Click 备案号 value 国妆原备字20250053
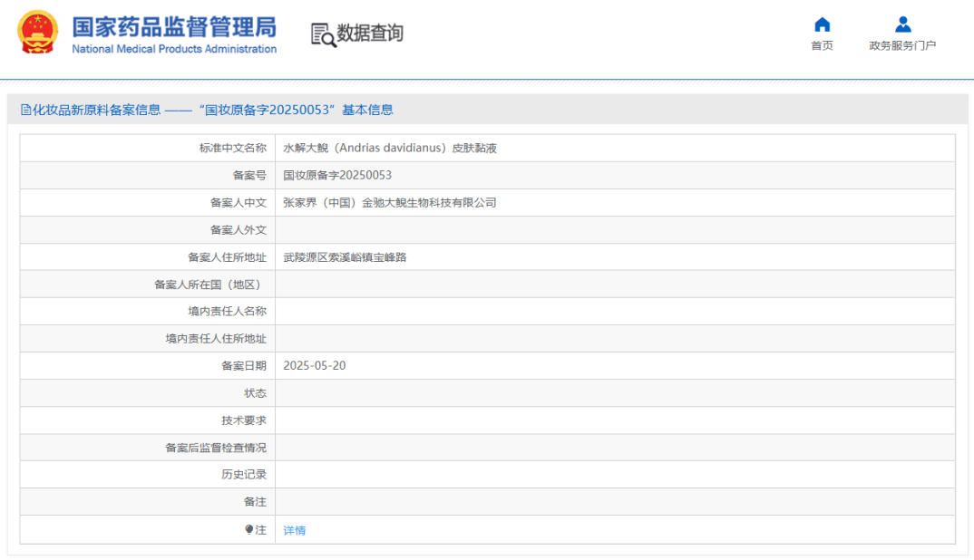The height and width of the screenshot is (560, 974). coord(337,175)
